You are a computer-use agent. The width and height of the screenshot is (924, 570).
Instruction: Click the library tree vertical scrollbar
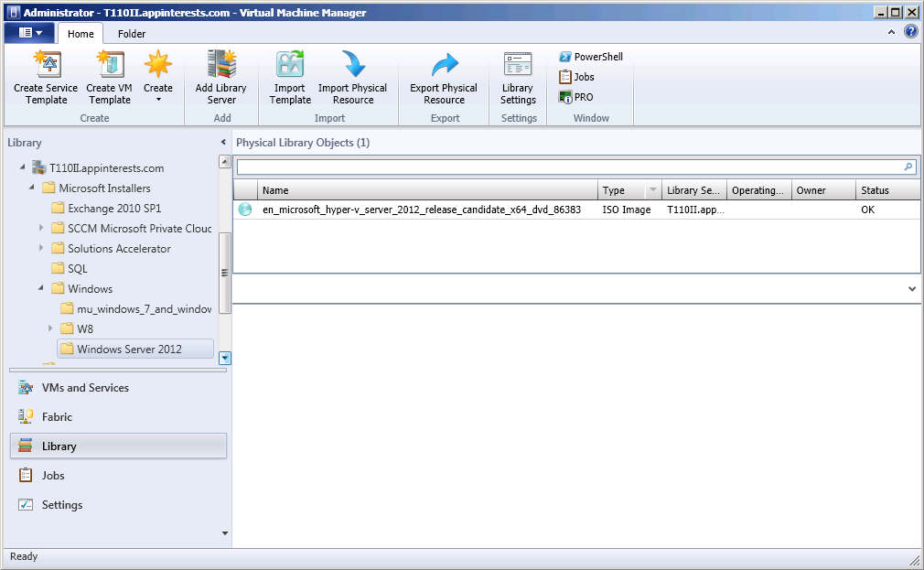[x=225, y=272]
